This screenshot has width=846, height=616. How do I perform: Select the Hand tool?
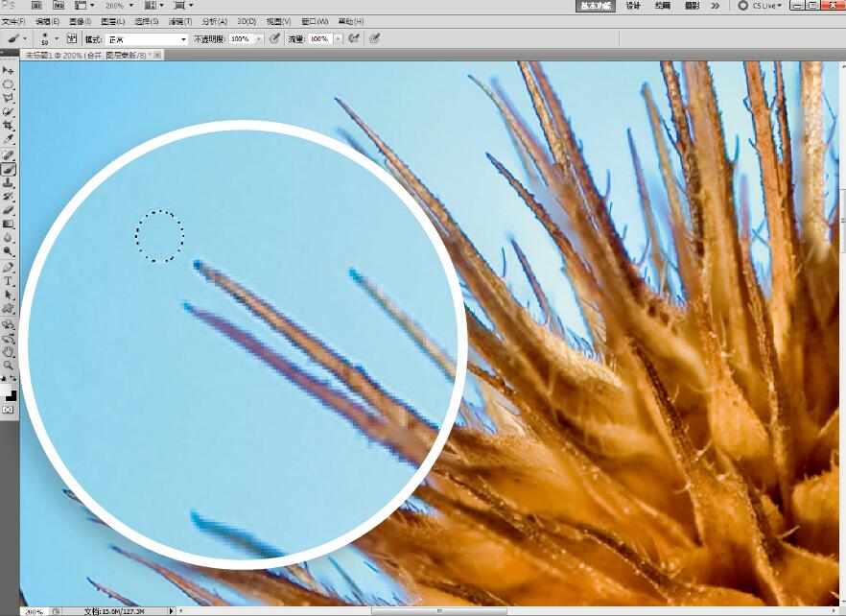coord(8,352)
